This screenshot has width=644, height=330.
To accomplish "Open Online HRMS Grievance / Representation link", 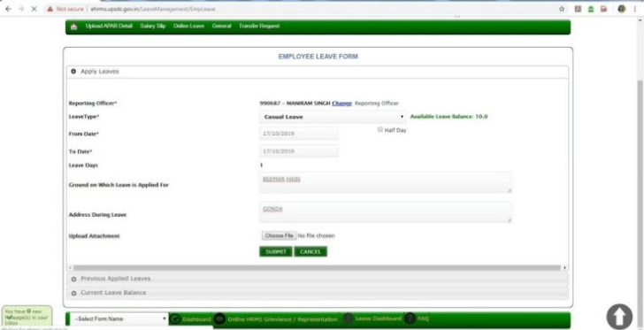I will (x=282, y=319).
